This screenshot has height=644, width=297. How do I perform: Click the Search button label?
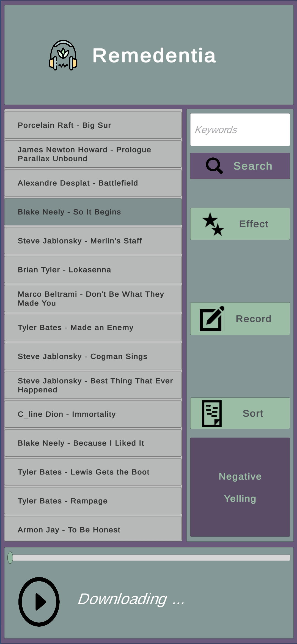pyautogui.click(x=253, y=166)
